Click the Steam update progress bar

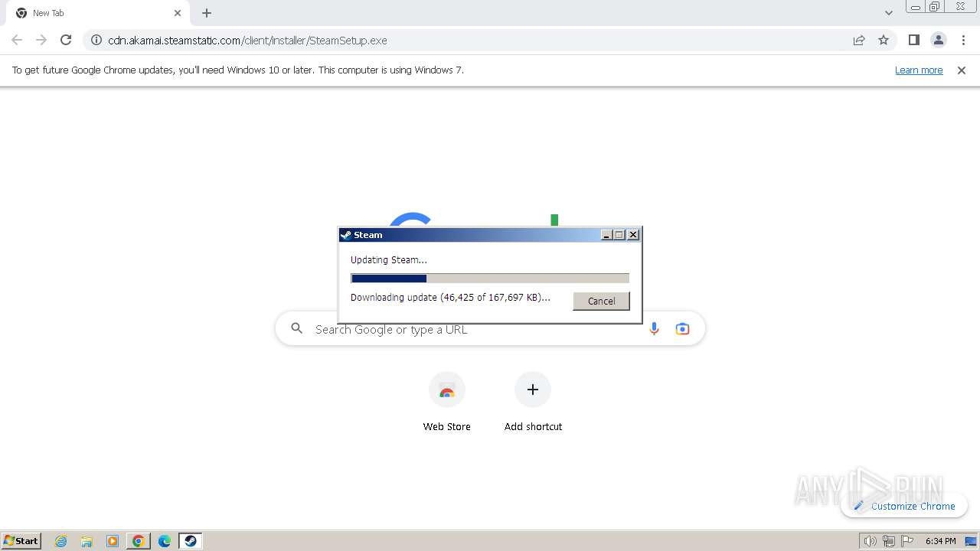[x=490, y=279]
